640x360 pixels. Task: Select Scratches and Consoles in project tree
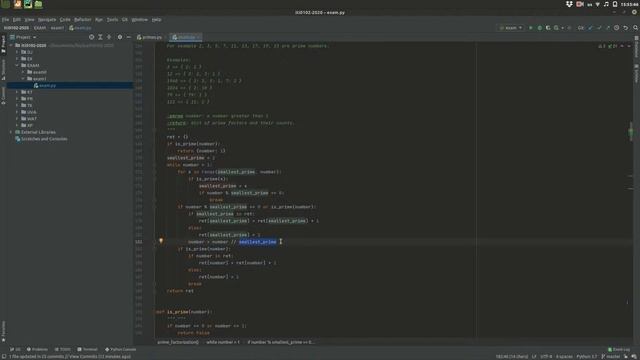tap(44, 139)
